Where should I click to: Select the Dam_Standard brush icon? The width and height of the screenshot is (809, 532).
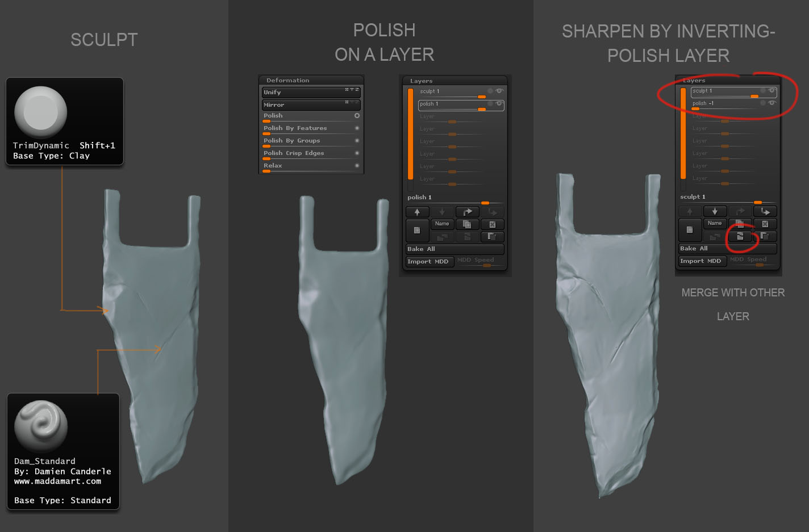pyautogui.click(x=41, y=427)
